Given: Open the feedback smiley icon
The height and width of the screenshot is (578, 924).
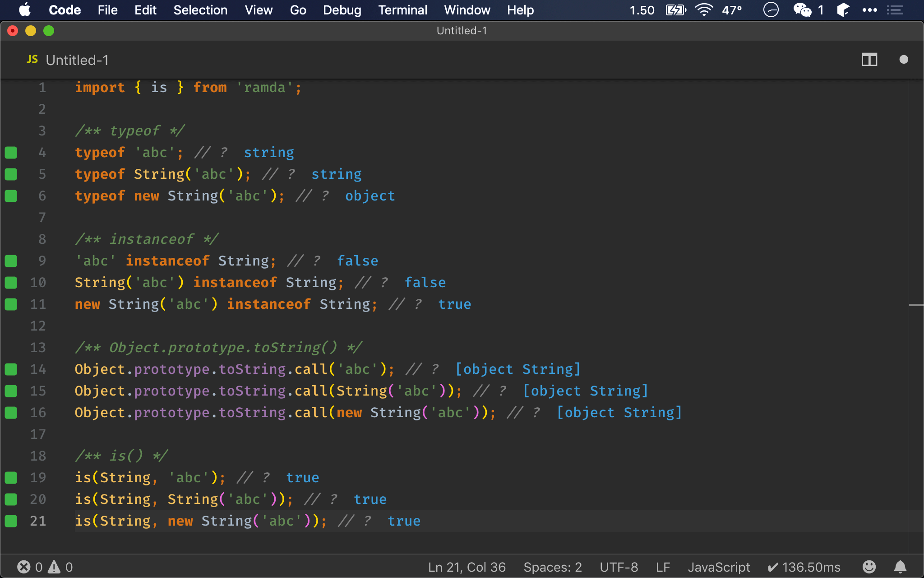Looking at the screenshot, I should click(869, 567).
